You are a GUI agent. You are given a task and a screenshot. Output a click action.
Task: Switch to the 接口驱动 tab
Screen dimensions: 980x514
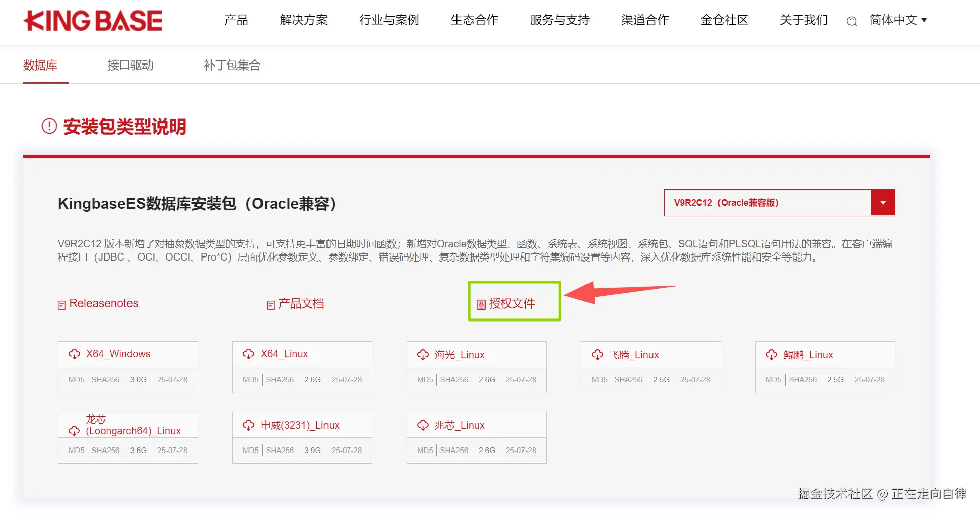point(130,65)
